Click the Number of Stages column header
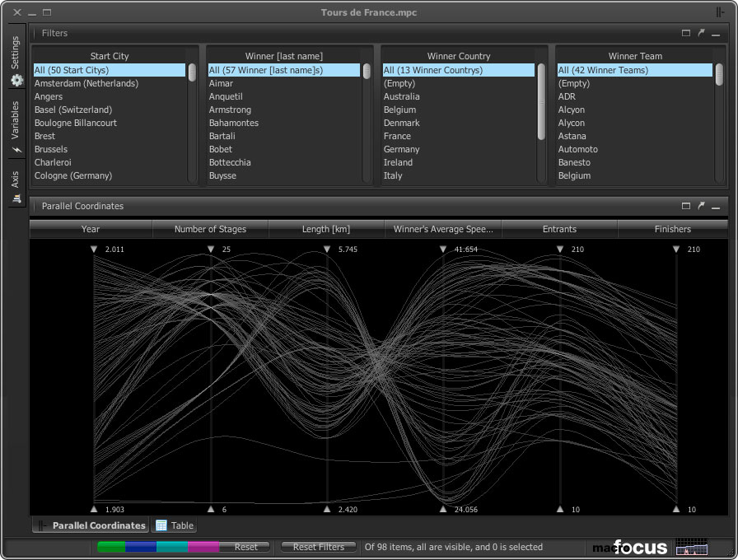 (x=210, y=229)
